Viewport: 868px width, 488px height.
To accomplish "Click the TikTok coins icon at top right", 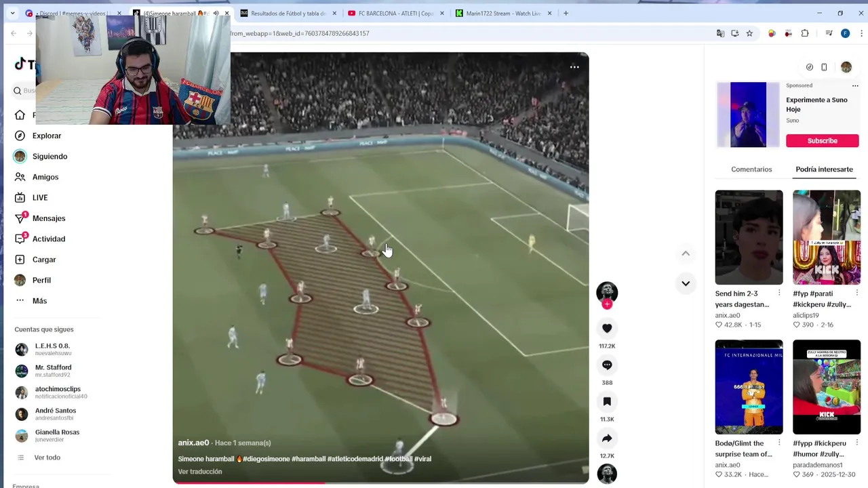I will (x=810, y=67).
